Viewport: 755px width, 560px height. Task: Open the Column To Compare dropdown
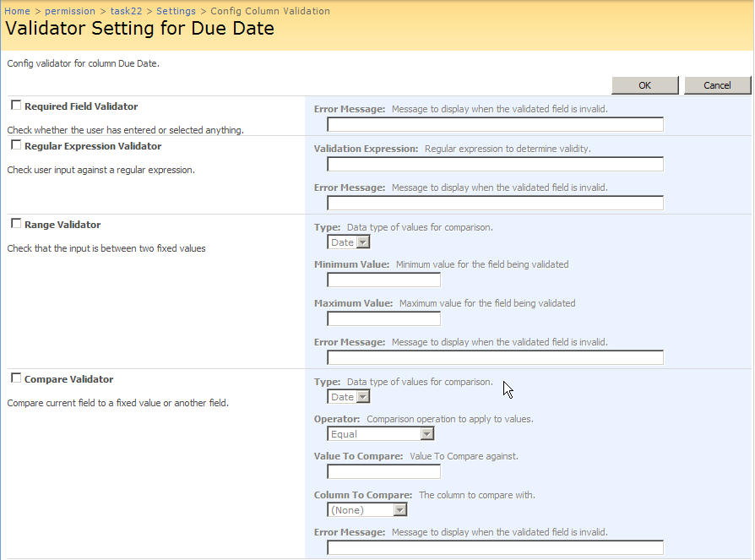point(367,510)
